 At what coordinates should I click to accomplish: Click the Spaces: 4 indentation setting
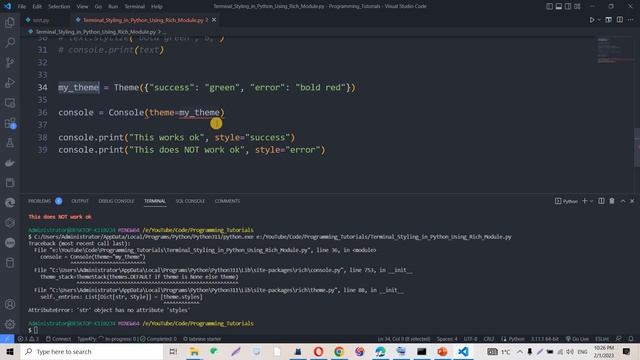(x=447, y=339)
